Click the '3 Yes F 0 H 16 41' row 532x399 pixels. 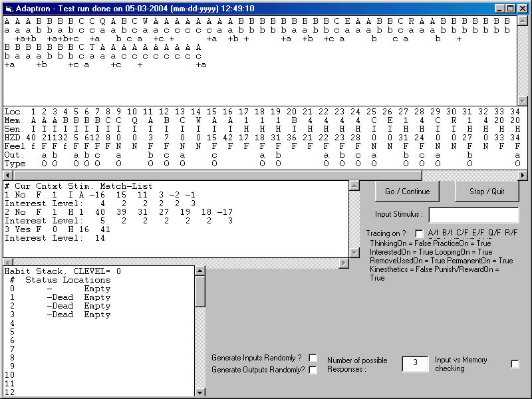pos(57,229)
